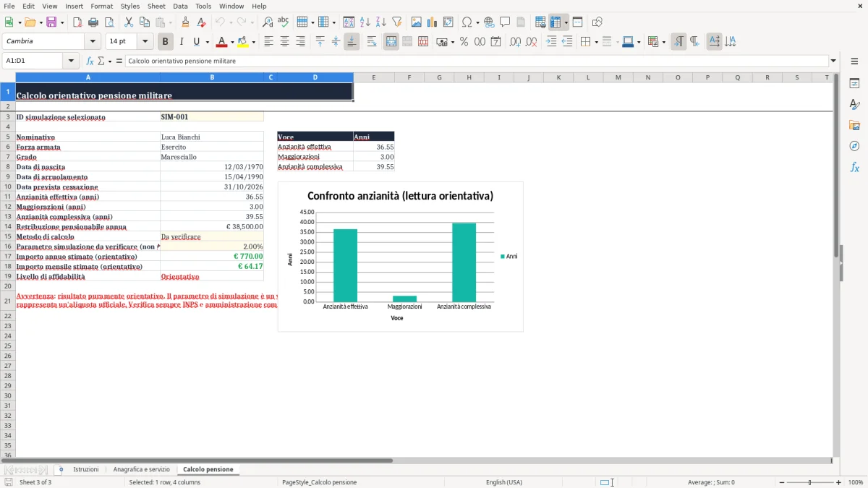Switch to the Istruzioni sheet tab
The width and height of the screenshot is (868, 488).
point(86,469)
